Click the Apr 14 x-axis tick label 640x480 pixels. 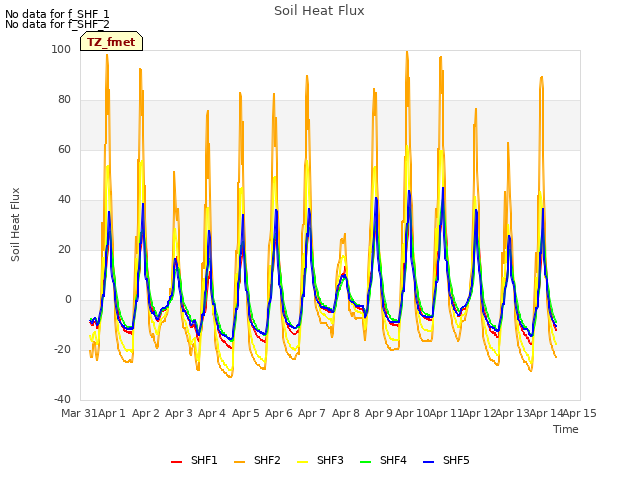tap(546, 413)
